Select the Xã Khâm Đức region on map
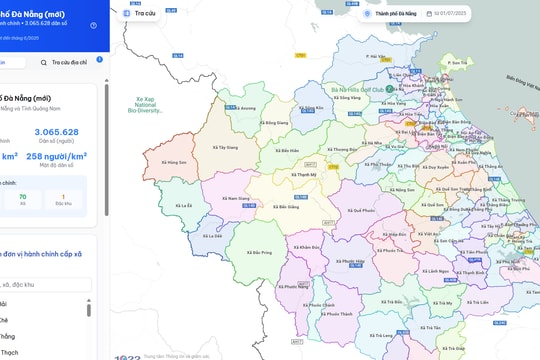 307,247
